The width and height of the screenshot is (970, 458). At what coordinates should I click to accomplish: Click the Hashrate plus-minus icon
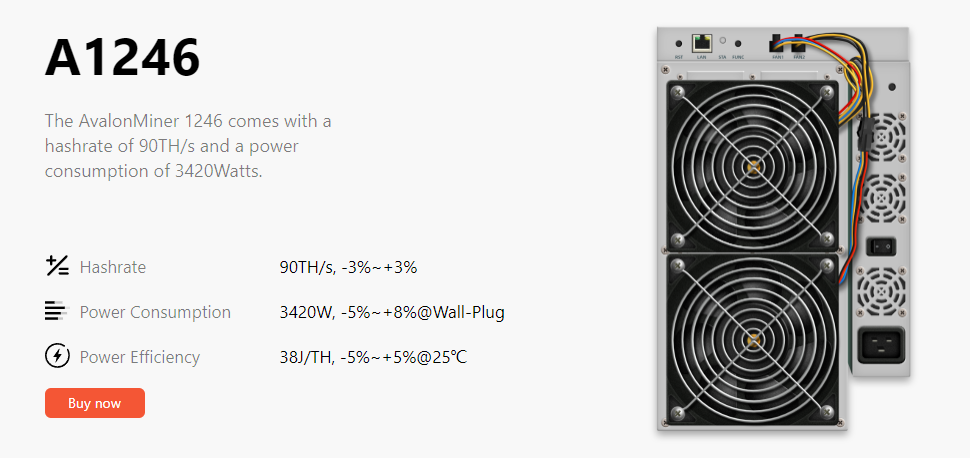tap(57, 266)
